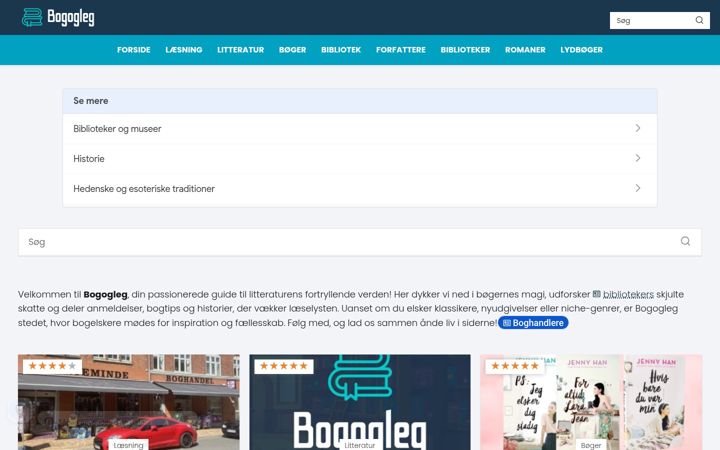This screenshot has height=450, width=720.
Task: Expand the Biblioteker og museer chevron
Action: [638, 128]
